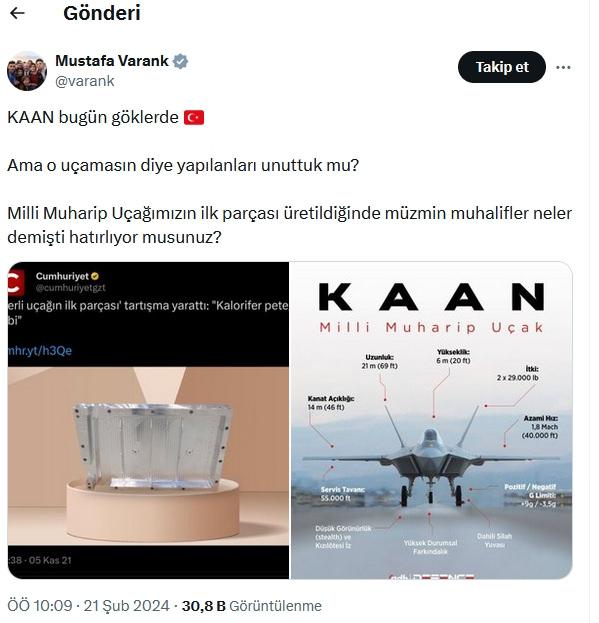Click the red Cumhuriyet logo in embedded image
599x623 pixels.
click(16, 282)
